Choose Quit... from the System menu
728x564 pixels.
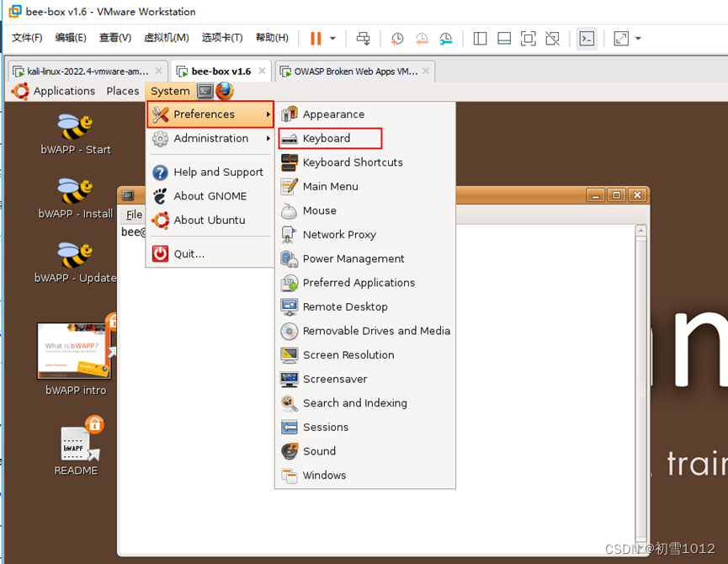coord(210,254)
